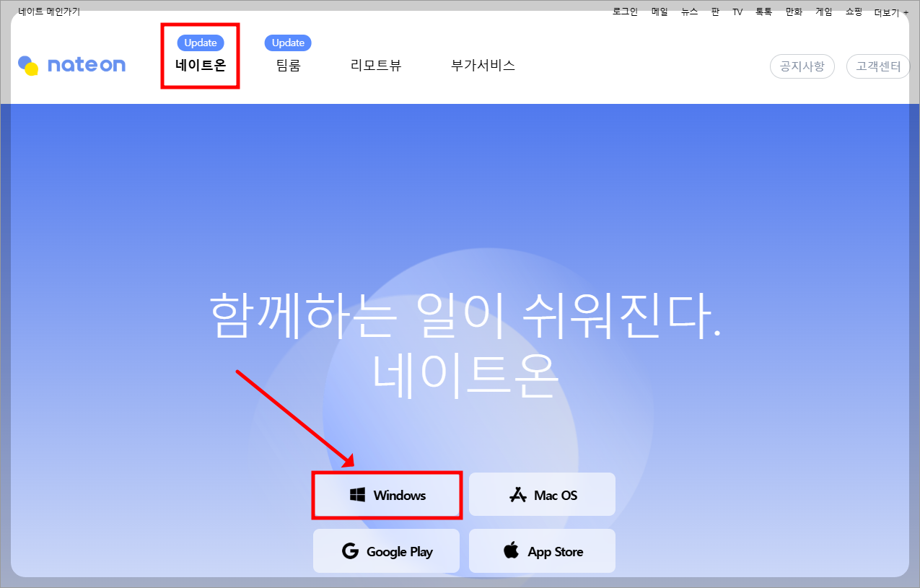
Task: Click the Update badge above 네이트온
Action: pyautogui.click(x=200, y=43)
